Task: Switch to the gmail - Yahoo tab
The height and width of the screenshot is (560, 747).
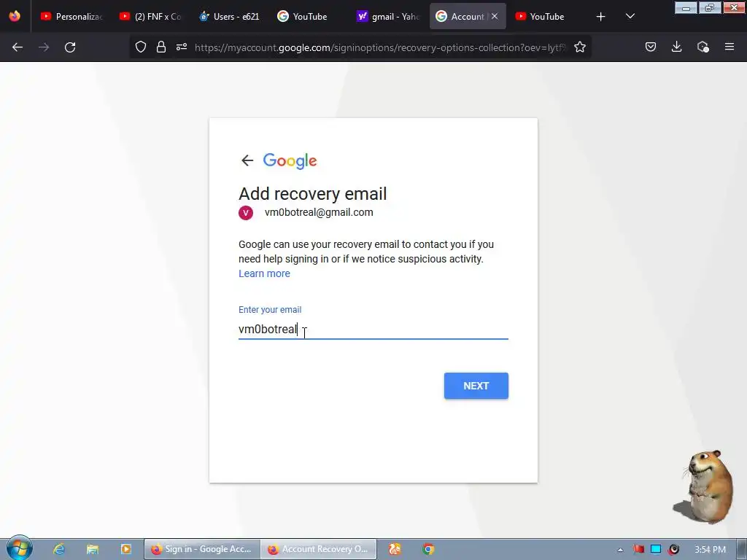Action: click(x=388, y=16)
